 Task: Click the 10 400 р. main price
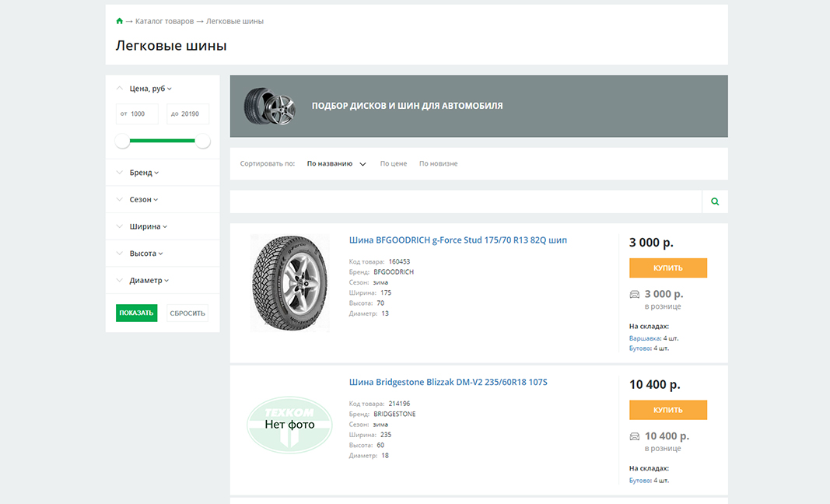[x=655, y=384]
